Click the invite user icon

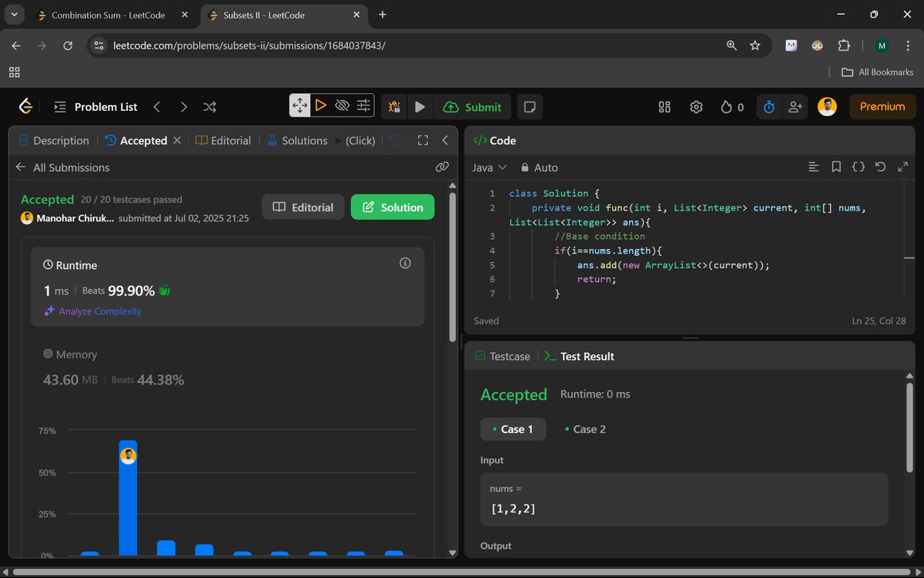[795, 107]
